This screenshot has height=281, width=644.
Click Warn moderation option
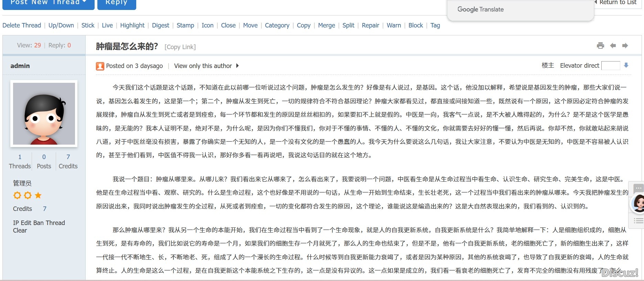coord(394,25)
